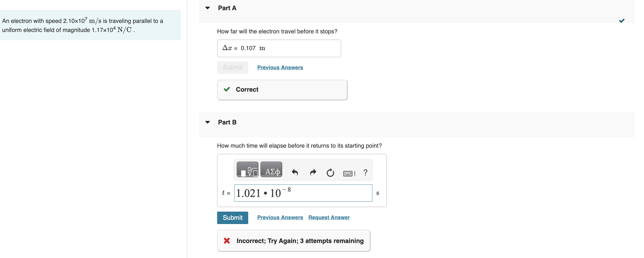Submit the Part B answer
The image size is (644, 258).
pyautogui.click(x=233, y=218)
